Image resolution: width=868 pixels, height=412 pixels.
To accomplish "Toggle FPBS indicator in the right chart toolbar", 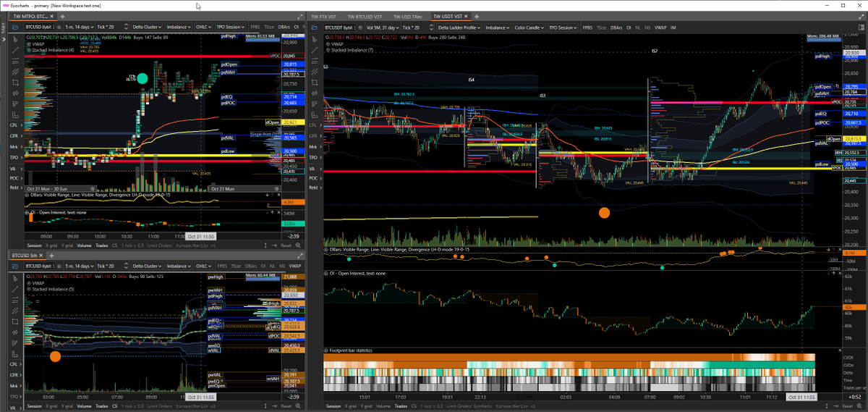I will click(x=587, y=28).
